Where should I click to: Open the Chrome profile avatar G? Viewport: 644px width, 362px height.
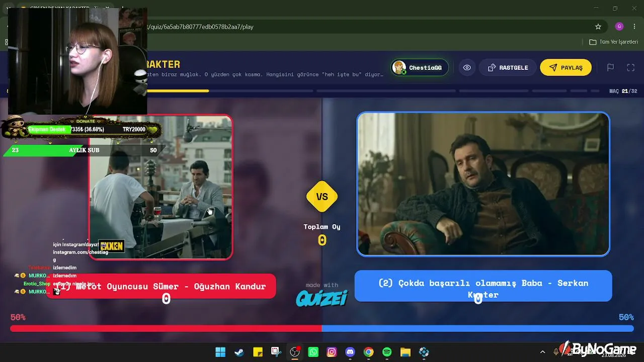tap(619, 27)
